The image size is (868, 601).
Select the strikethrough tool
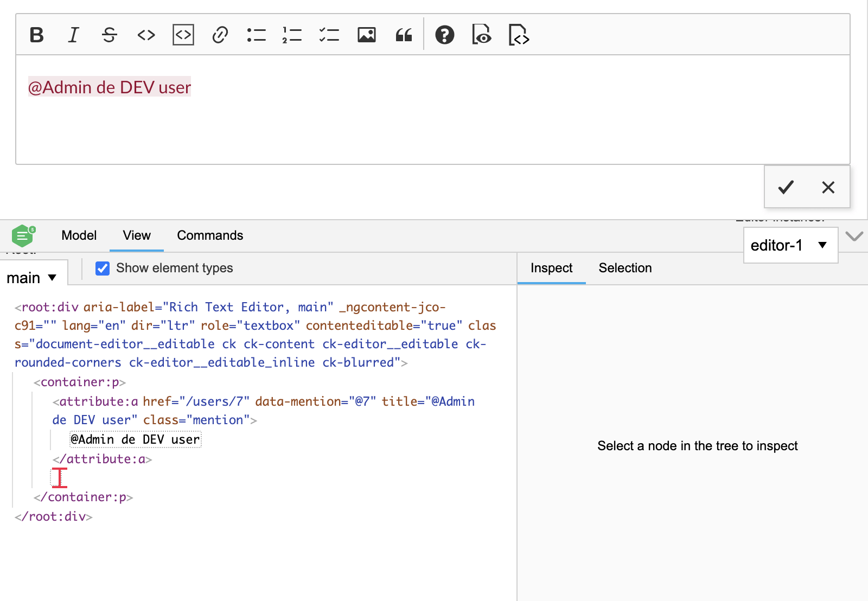click(x=109, y=35)
